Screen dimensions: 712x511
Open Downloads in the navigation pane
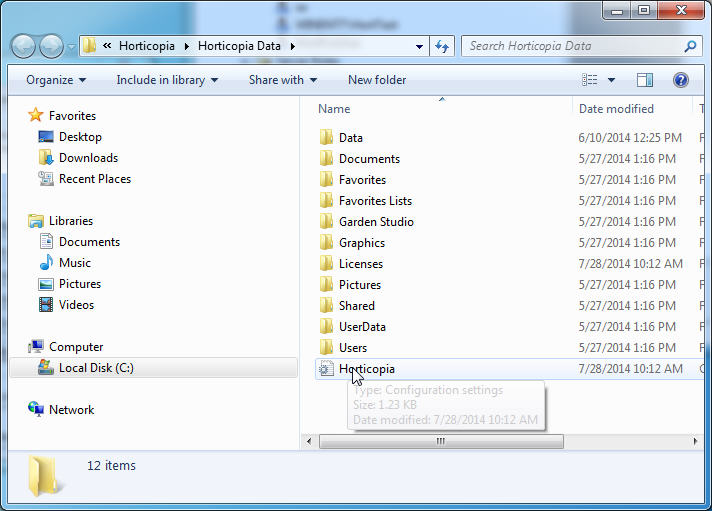79,158
